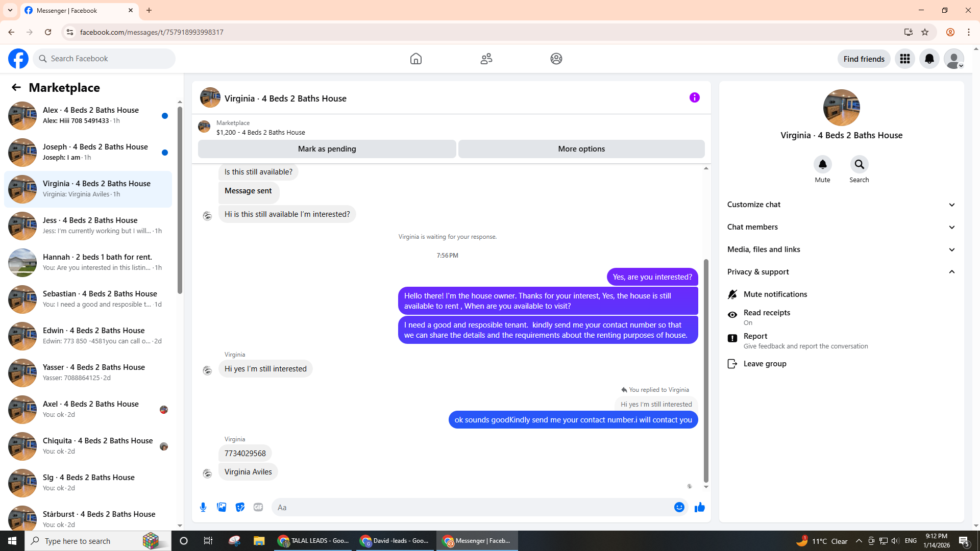Open Alex 4 Beds conversation
This screenshot has height=551, width=980.
point(90,115)
